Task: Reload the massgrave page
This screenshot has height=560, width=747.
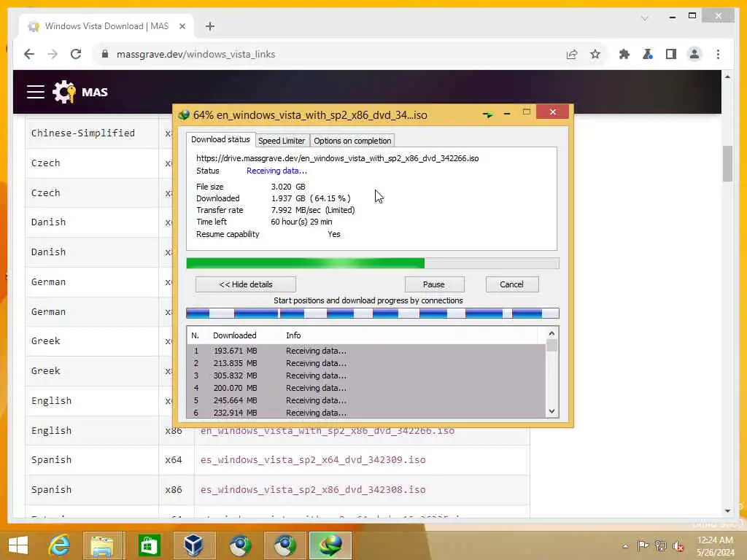Action: [76, 54]
